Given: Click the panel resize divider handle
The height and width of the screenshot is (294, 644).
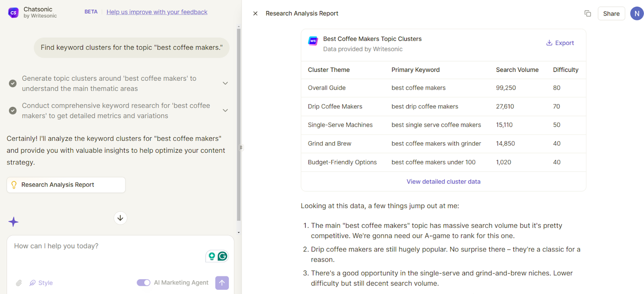Looking at the screenshot, I should point(241,147).
